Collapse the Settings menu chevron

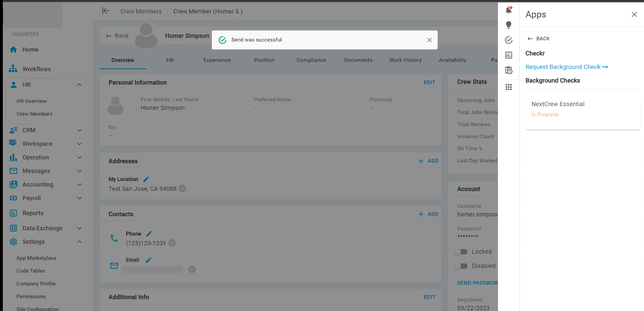79,242
